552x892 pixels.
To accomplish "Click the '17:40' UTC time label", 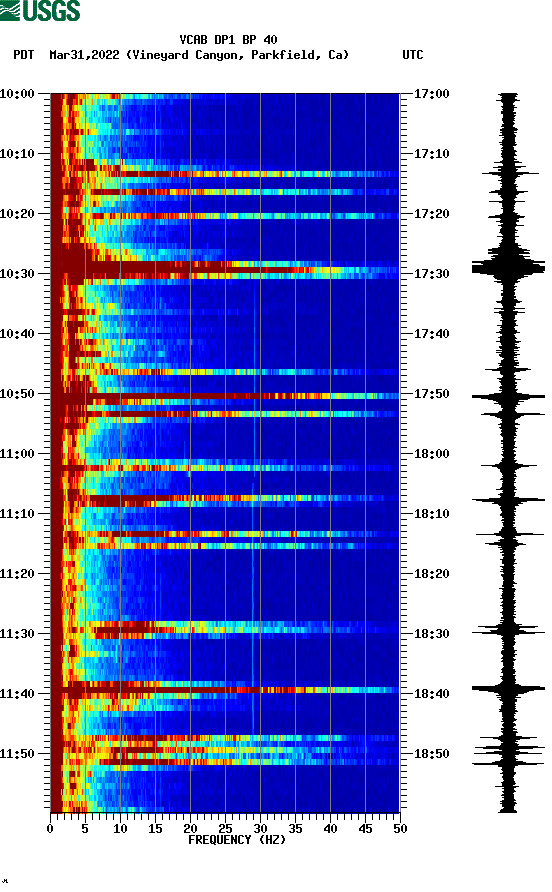I will 431,333.
